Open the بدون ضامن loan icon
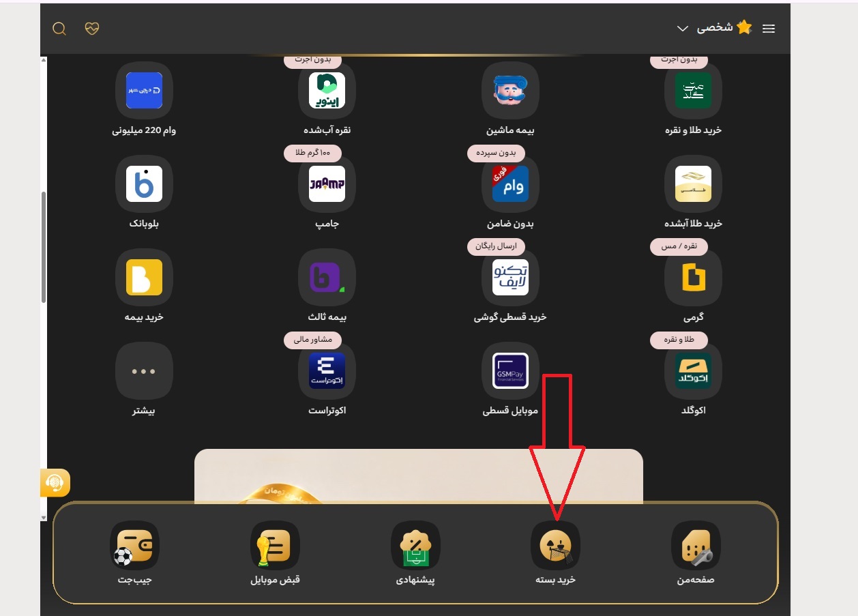 coord(510,184)
